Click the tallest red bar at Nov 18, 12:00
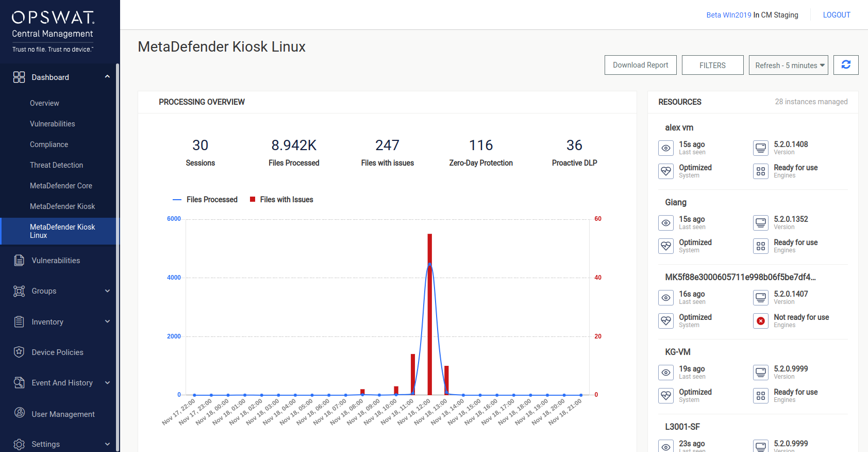The height and width of the screenshot is (452, 868). pos(430,314)
